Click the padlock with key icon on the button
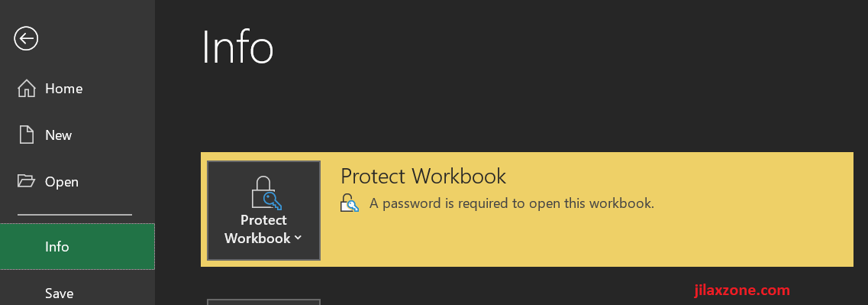Screen dimensions: 868x305 [x=263, y=192]
